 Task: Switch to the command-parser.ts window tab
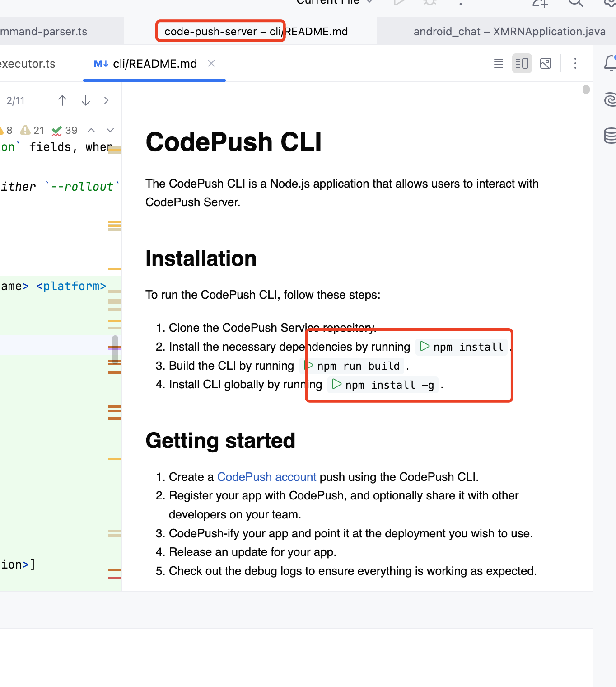pos(62,31)
